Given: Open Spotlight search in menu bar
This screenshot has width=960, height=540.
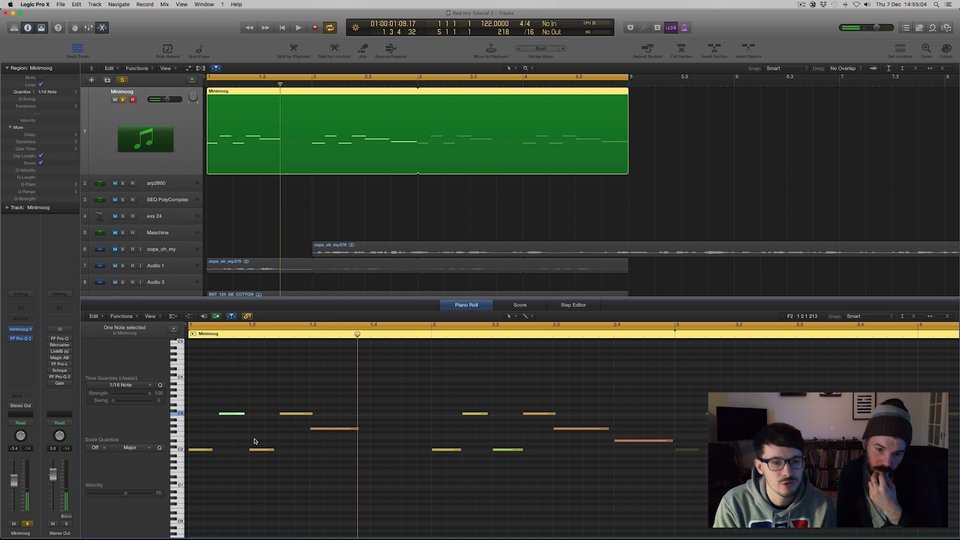Looking at the screenshot, I should (x=936, y=4).
